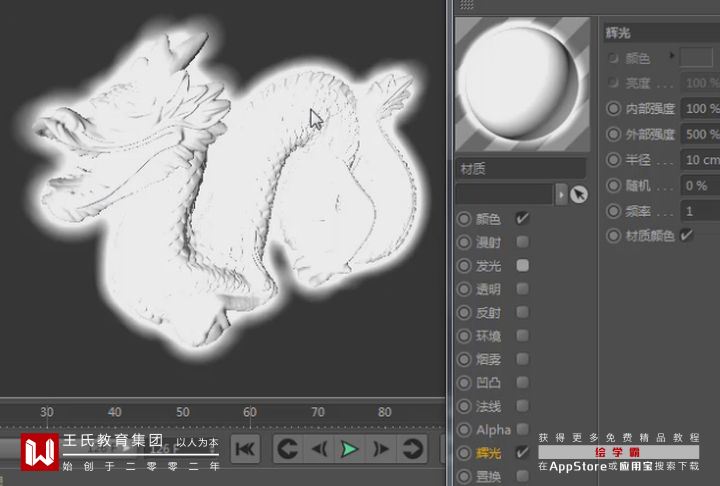Click the animation dot beside 内部强度
This screenshot has height=486, width=720.
point(613,109)
